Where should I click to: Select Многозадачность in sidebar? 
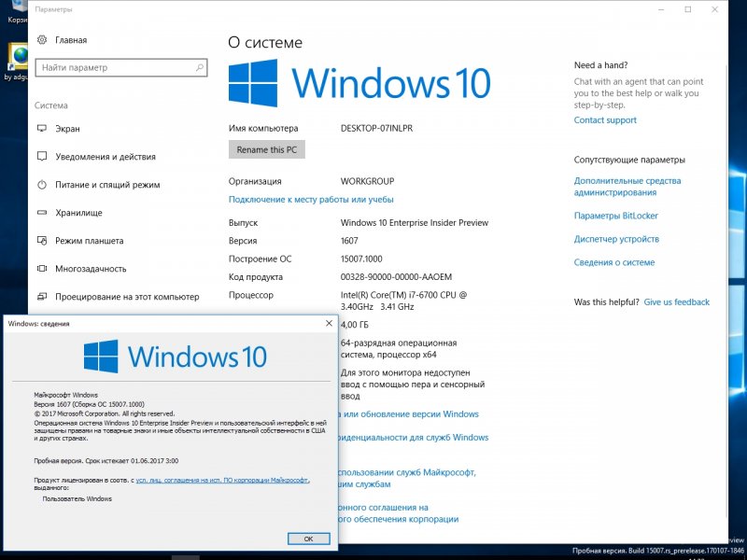click(91, 269)
